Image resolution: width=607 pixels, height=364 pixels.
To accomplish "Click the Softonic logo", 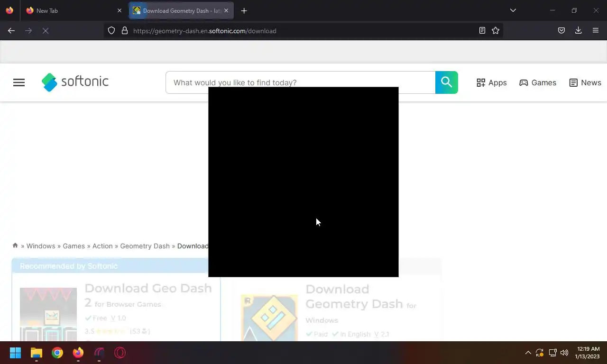I will [x=75, y=82].
